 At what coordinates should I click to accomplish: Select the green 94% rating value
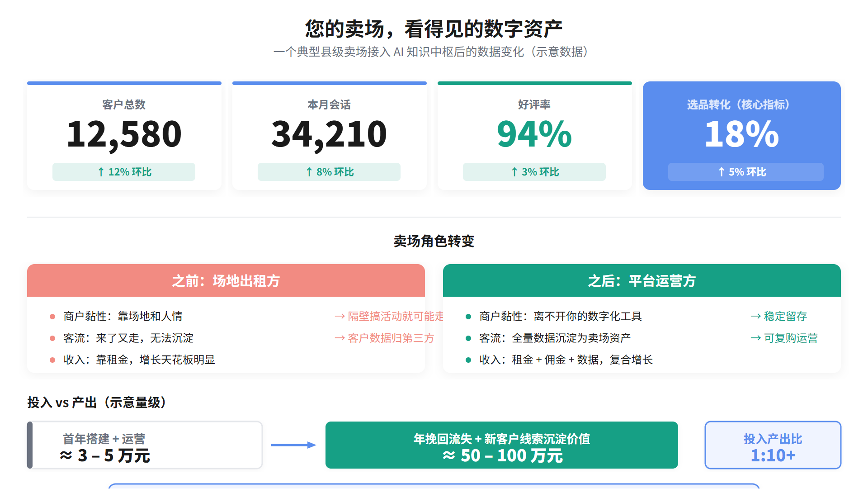[534, 134]
